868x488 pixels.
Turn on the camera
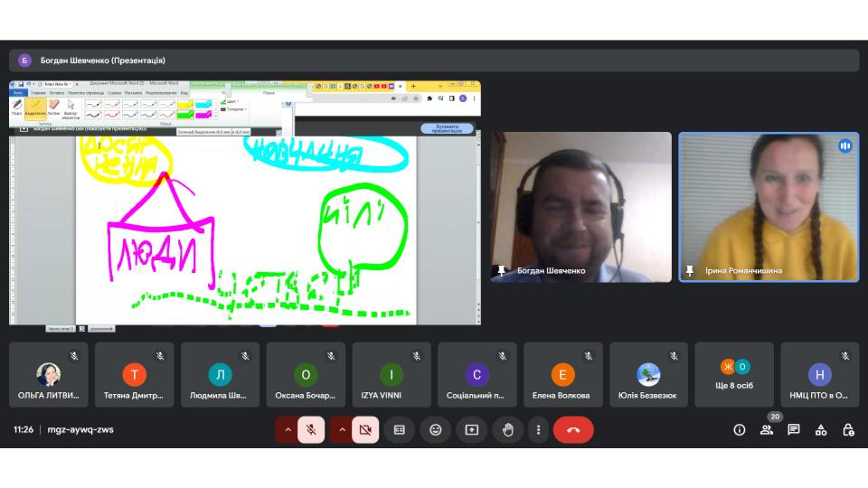point(365,430)
